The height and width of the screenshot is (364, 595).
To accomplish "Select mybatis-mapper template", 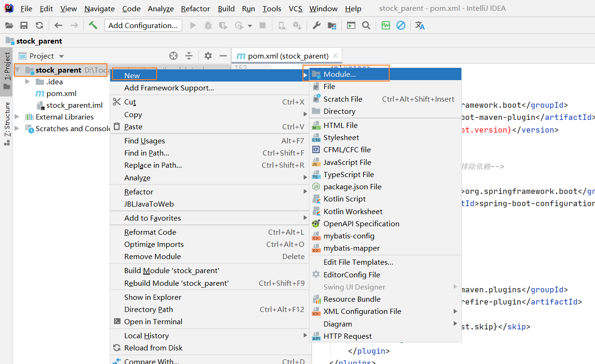I will click(385, 248).
